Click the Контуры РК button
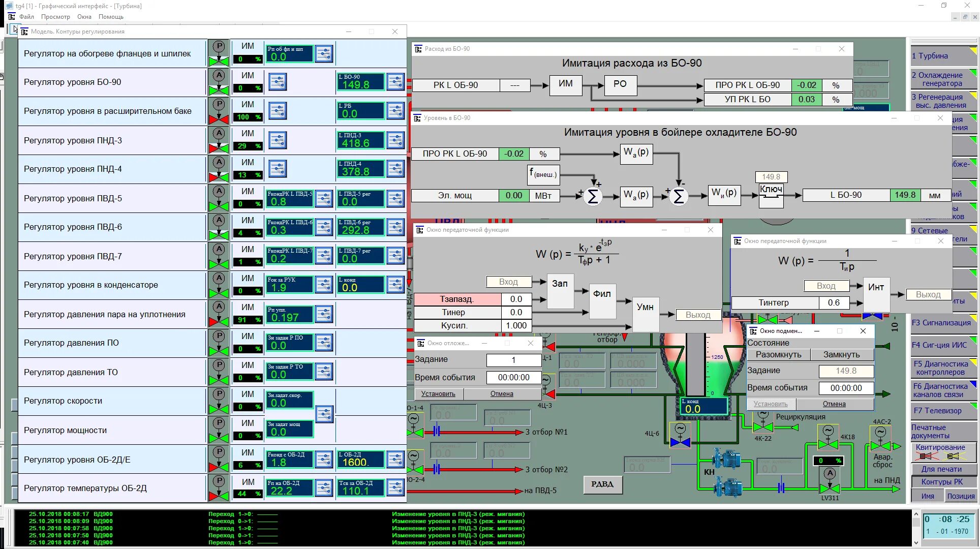Viewport: 980px width, 549px height. pyautogui.click(x=942, y=482)
